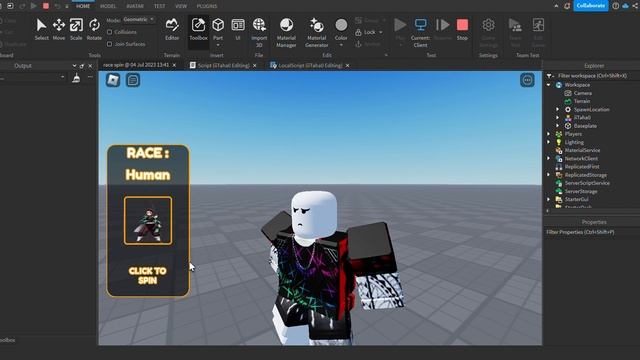
Task: Open the Lock dropdown arrow
Action: pos(381,32)
